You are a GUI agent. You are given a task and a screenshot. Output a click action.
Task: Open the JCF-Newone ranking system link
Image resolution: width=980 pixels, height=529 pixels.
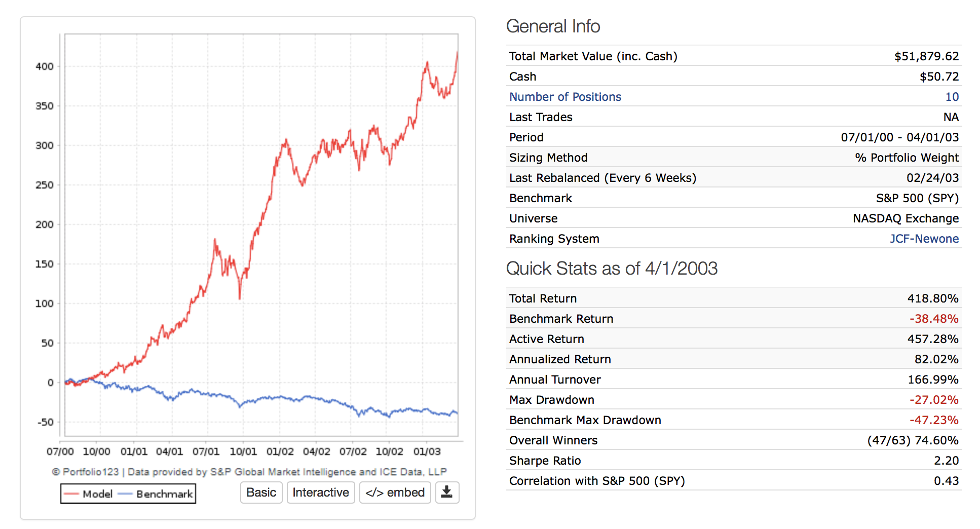(x=924, y=239)
